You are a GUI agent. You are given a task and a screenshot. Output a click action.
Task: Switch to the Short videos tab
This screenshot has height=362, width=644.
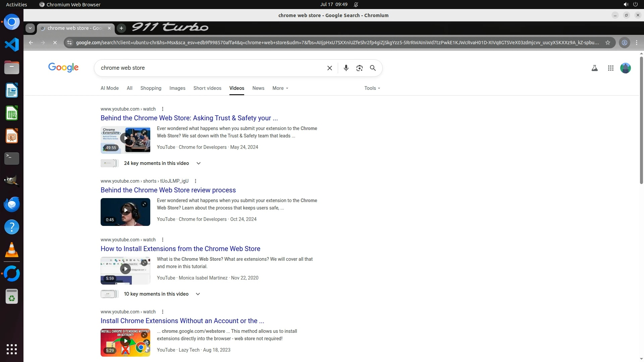click(x=207, y=88)
